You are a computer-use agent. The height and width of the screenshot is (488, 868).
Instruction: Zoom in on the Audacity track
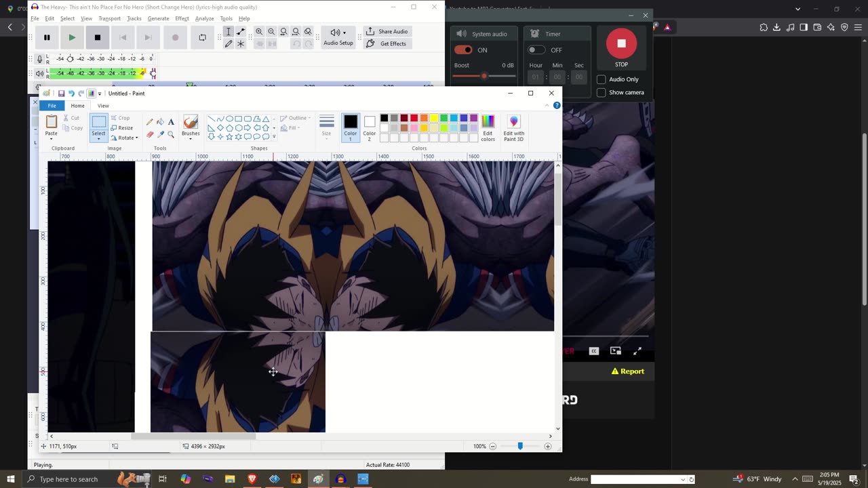pyautogui.click(x=259, y=32)
